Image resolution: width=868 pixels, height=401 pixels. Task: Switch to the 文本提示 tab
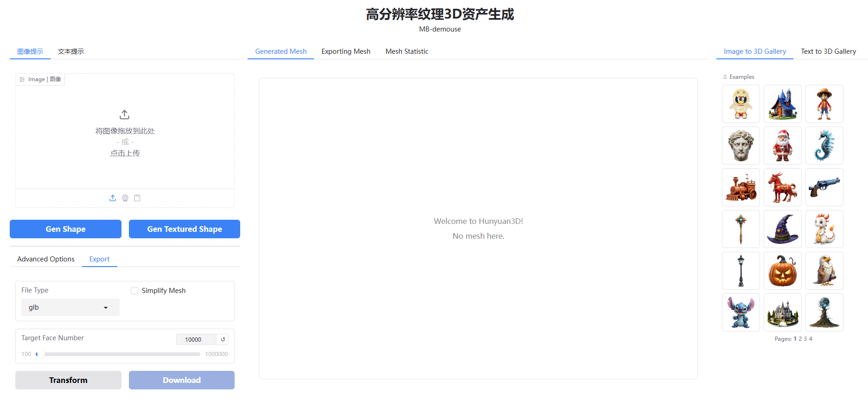tap(71, 51)
